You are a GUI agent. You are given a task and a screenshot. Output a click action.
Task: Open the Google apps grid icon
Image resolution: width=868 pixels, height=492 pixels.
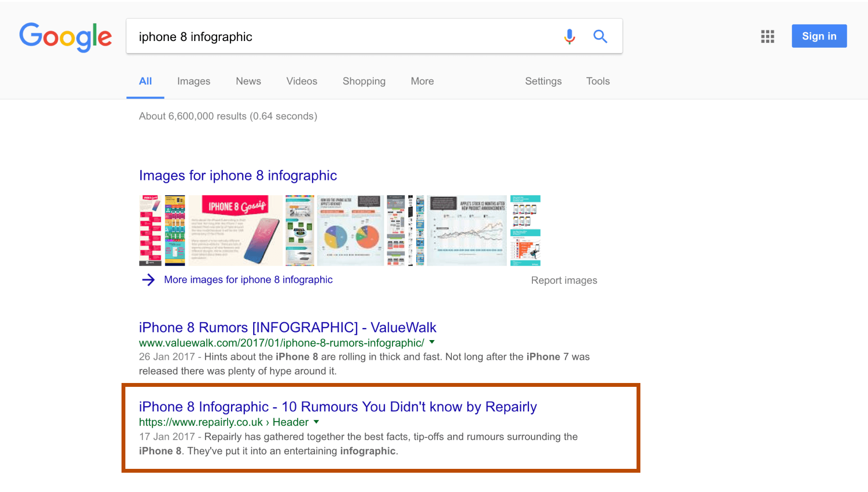point(767,37)
